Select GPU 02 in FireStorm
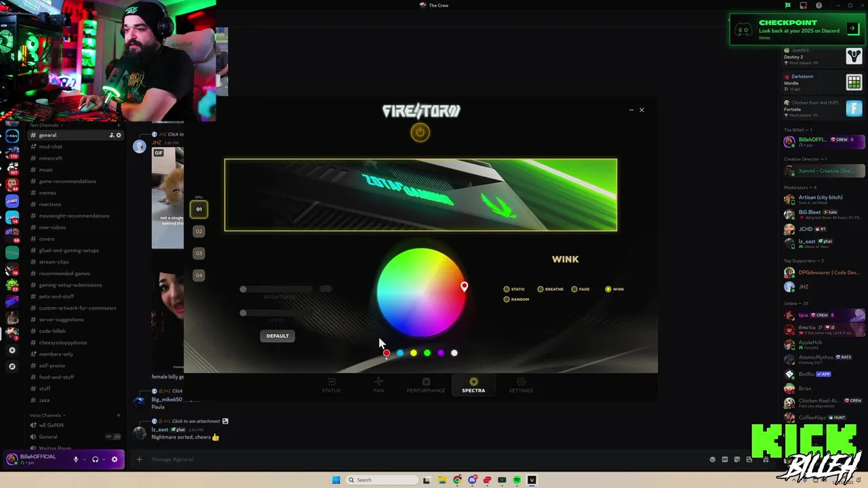Image resolution: width=868 pixels, height=488 pixels. tap(199, 231)
